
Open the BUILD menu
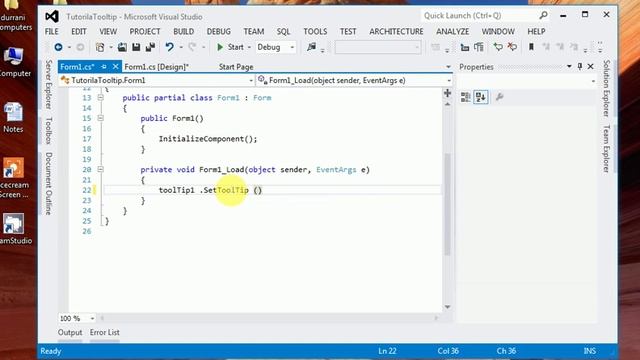point(183,31)
